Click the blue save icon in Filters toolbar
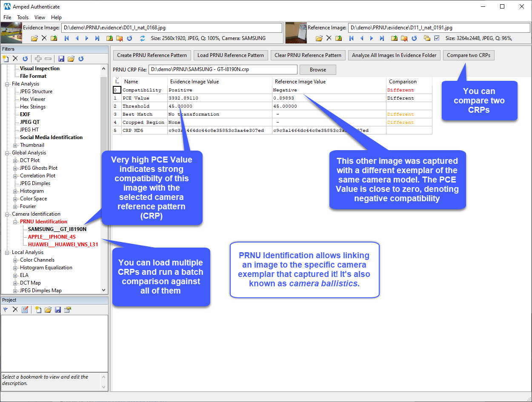532x402 pixels. click(x=61, y=58)
